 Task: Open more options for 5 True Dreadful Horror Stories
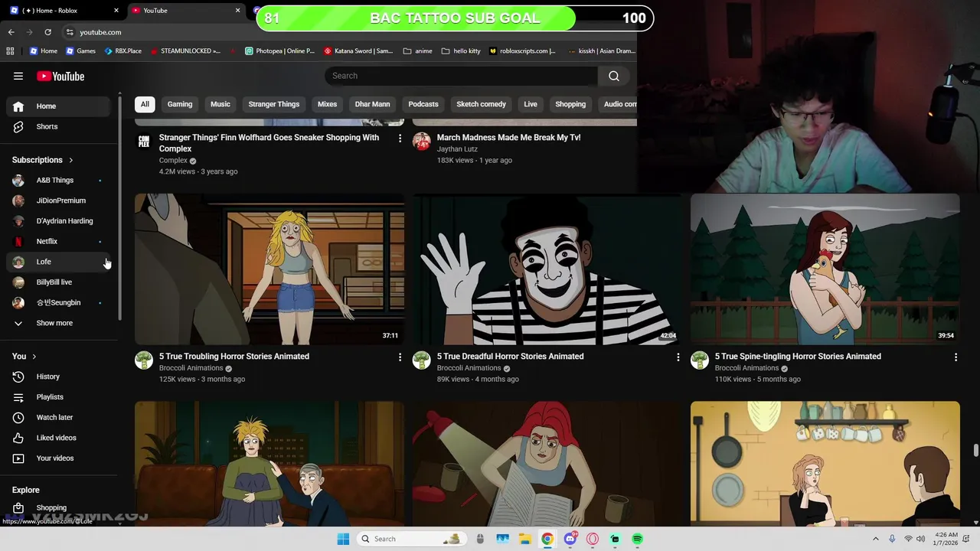pos(678,357)
